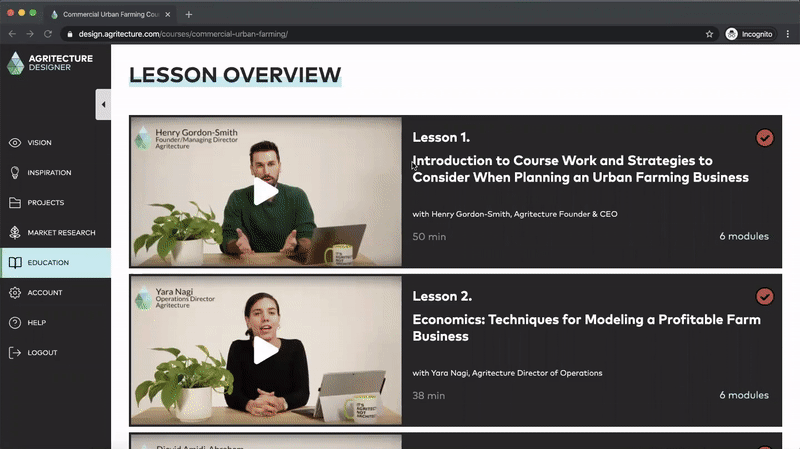This screenshot has width=800, height=449.
Task: Close the Commercial Urban Farming tab
Action: [x=167, y=14]
